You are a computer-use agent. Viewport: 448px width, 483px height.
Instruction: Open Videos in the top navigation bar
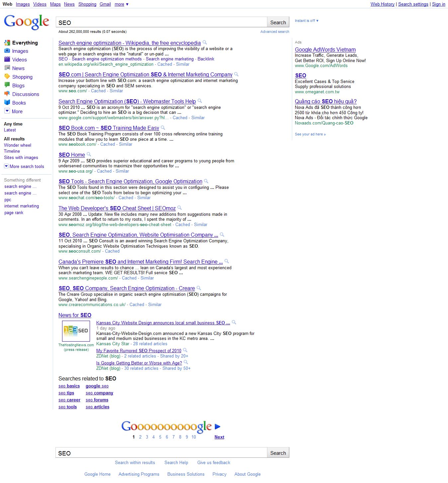pos(40,4)
